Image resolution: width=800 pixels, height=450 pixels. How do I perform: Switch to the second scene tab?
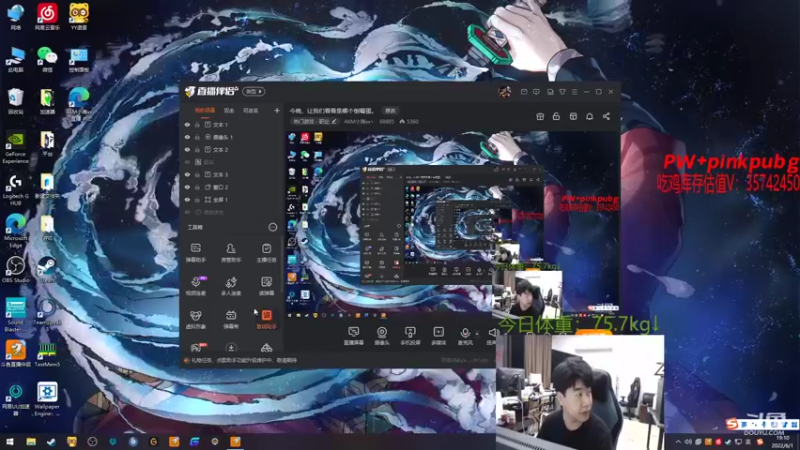click(229, 110)
